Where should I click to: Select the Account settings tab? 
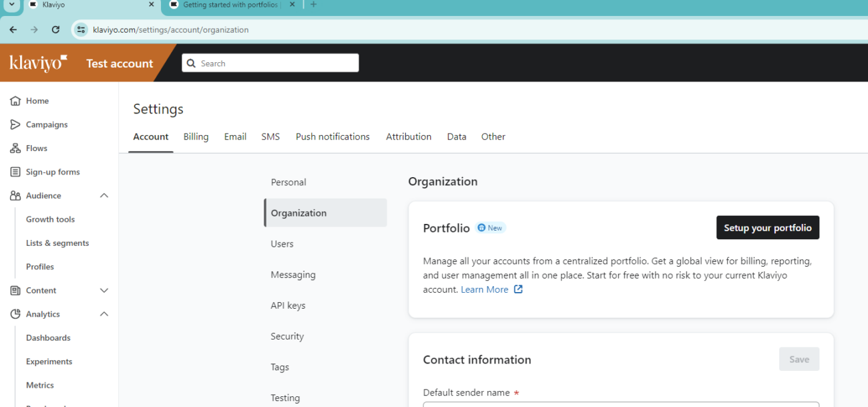click(151, 136)
